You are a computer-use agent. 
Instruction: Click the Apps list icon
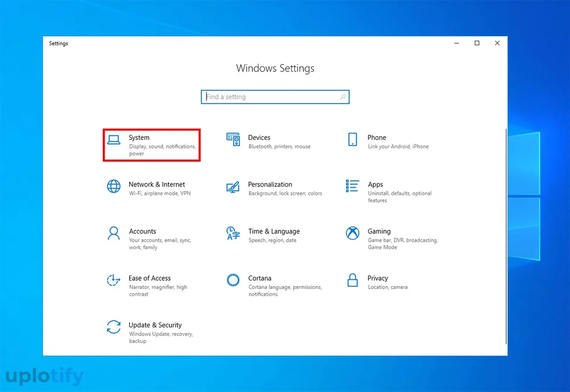352,186
